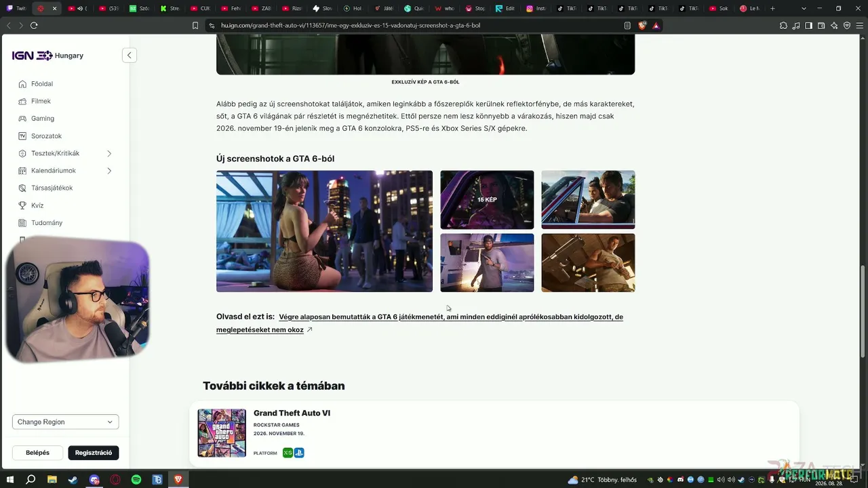The height and width of the screenshot is (488, 868).
Task: Open a new tab with the plus button
Action: pos(772,8)
